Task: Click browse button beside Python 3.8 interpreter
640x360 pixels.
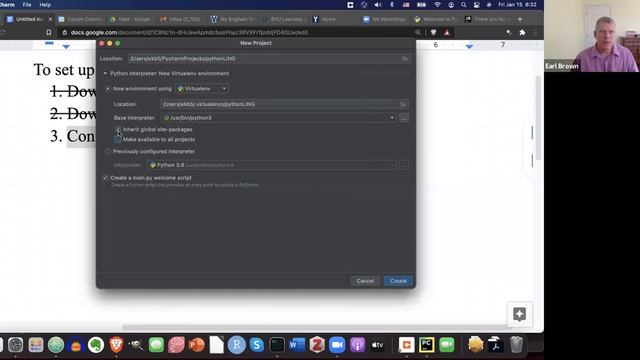Action: pyautogui.click(x=404, y=165)
